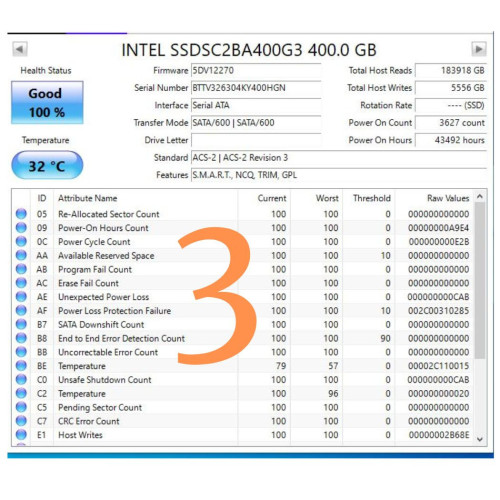
Task: Click Total Host Writes value 5556 GB
Action: [x=451, y=88]
